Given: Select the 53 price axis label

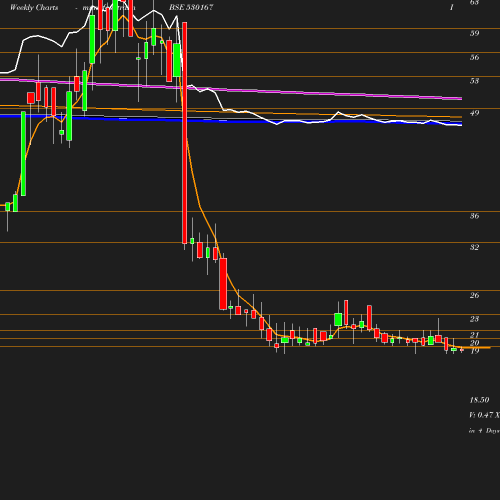Looking at the screenshot, I should click(474, 81).
